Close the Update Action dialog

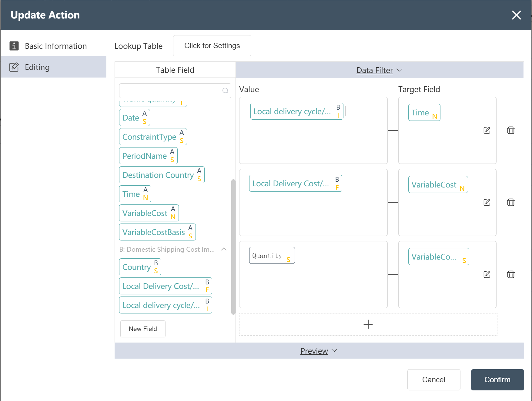point(516,15)
